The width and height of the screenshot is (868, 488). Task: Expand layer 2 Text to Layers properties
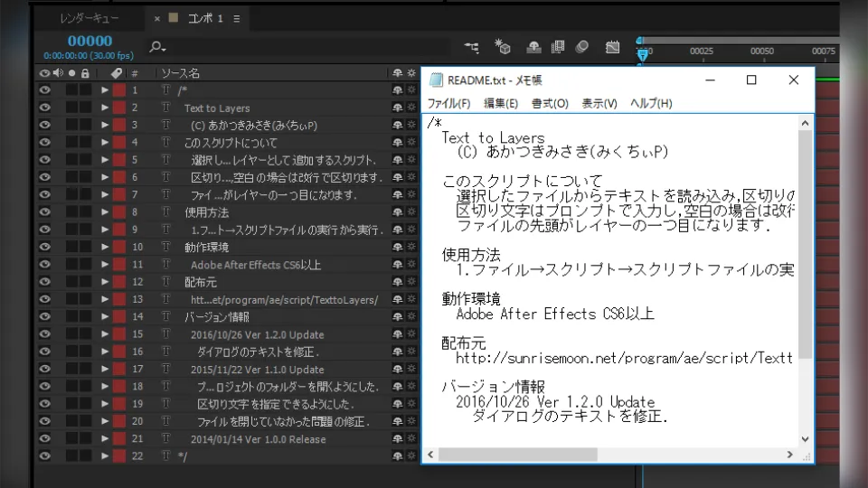(x=105, y=108)
